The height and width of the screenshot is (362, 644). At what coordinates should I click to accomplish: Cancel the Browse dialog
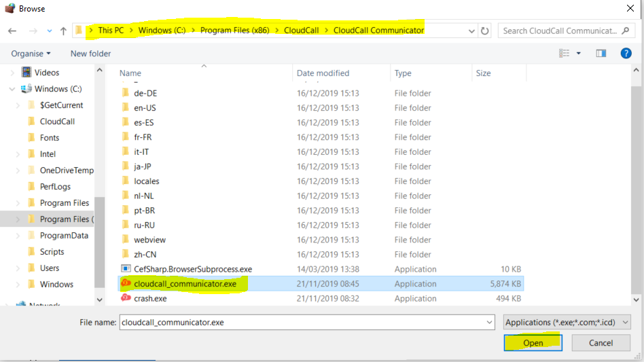601,343
